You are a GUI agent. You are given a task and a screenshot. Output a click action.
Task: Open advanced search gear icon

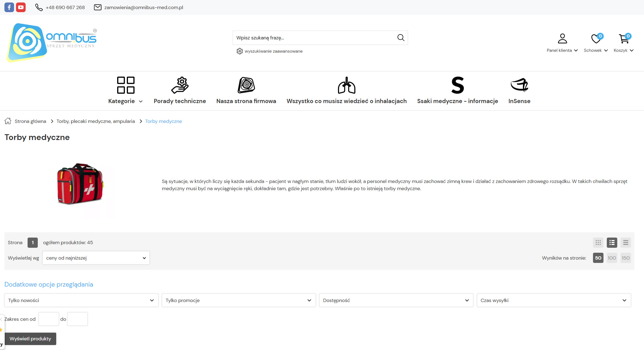coord(240,51)
